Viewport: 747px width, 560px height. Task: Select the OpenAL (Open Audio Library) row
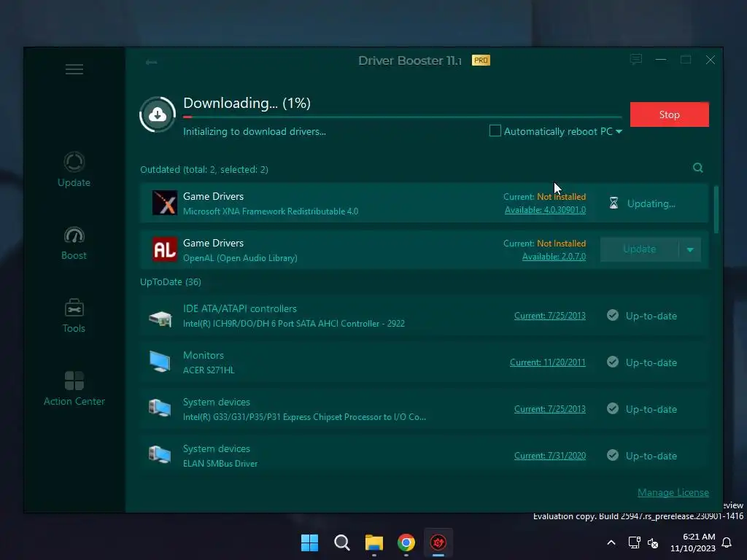[x=424, y=249]
